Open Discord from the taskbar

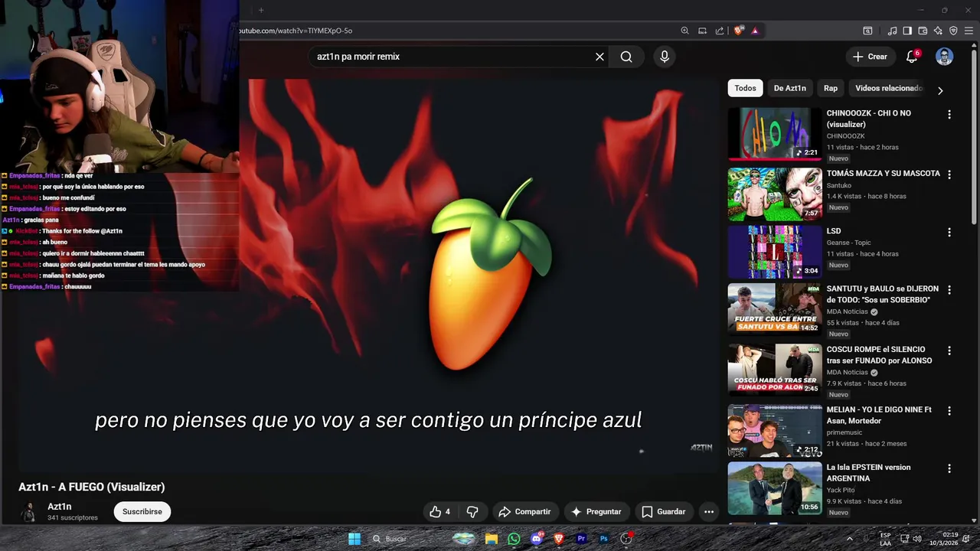[x=536, y=539]
